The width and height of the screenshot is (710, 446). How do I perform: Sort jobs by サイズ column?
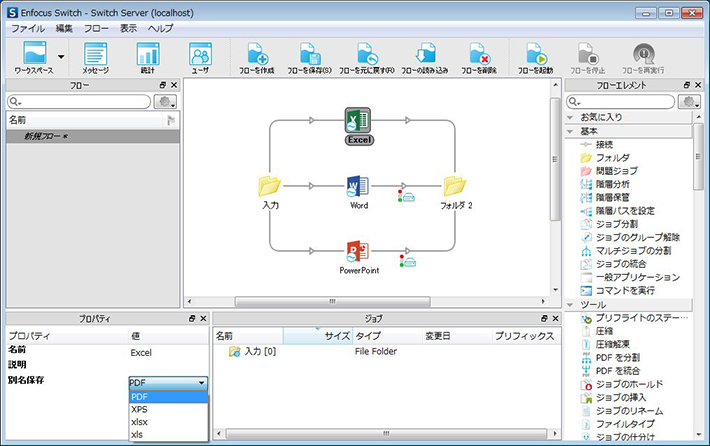318,336
